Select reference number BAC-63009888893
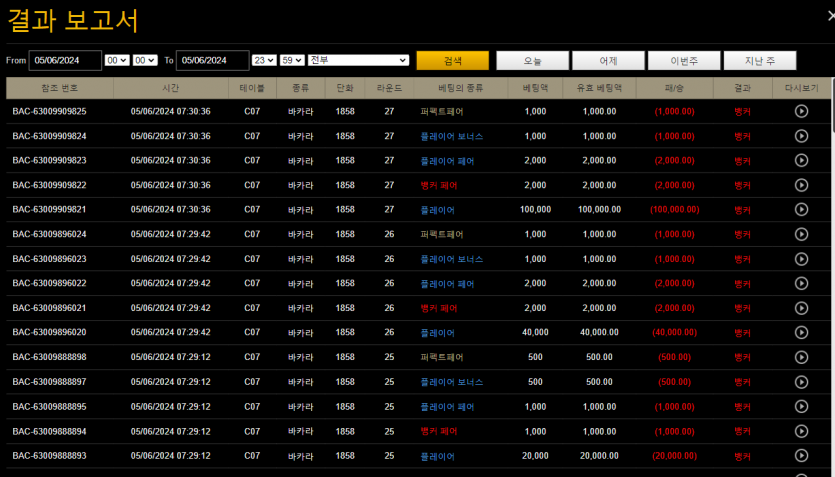 (50, 456)
